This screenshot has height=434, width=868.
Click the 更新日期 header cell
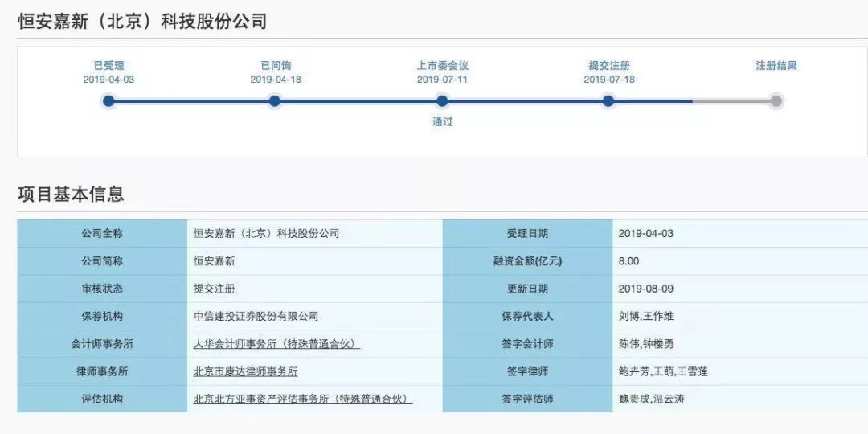point(527,289)
